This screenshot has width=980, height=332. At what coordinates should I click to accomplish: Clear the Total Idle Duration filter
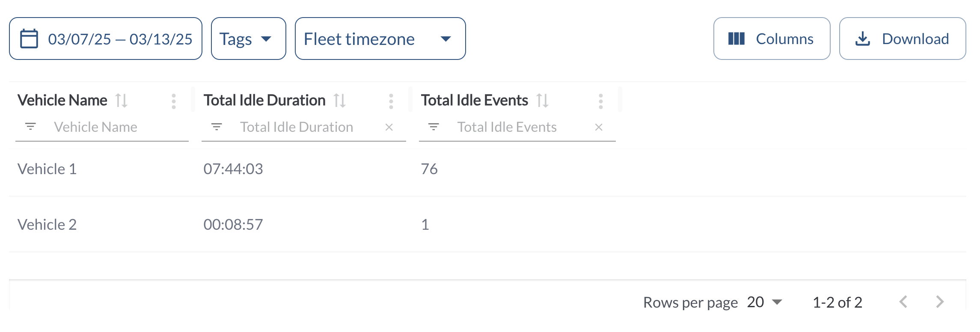389,127
